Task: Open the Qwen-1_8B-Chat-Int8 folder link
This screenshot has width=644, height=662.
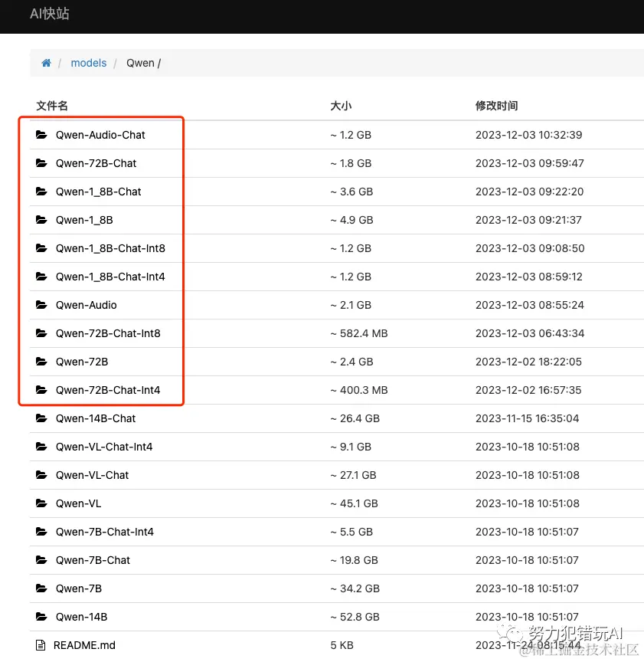Action: pos(110,247)
